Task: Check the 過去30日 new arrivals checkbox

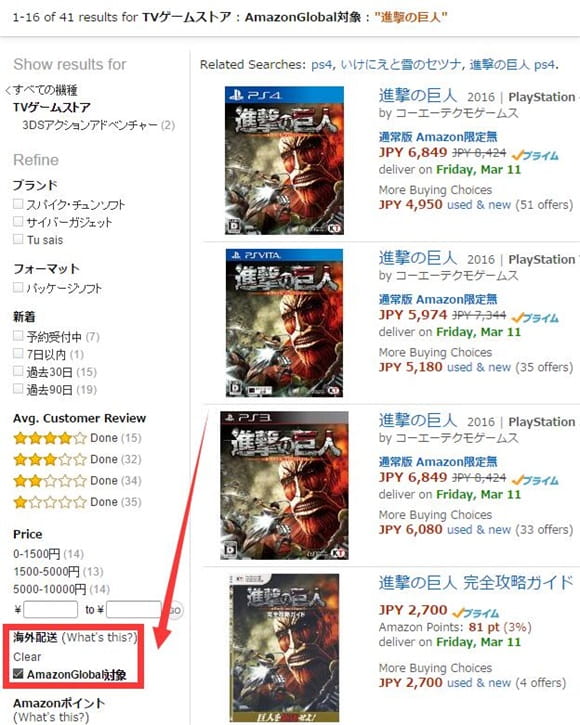Action: coord(18,371)
